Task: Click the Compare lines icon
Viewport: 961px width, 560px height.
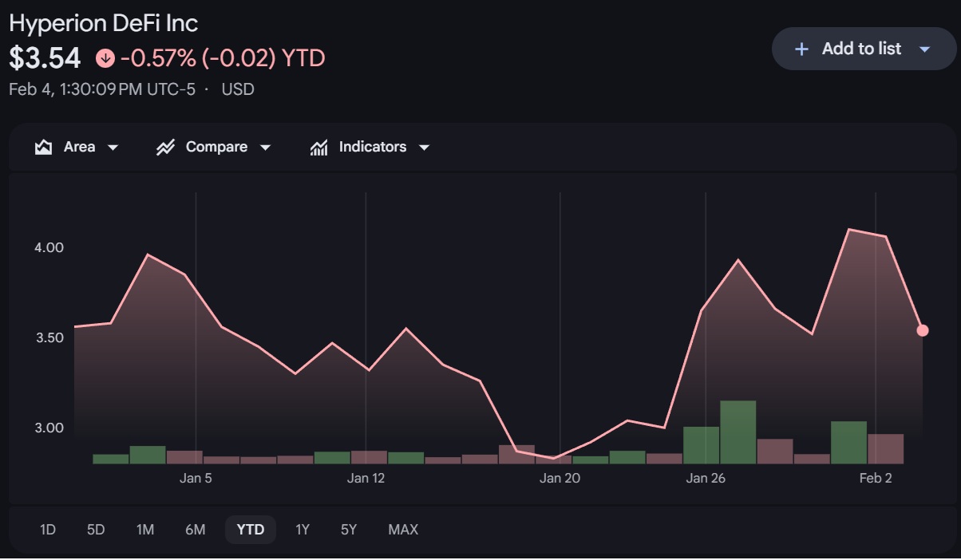Action: [165, 148]
